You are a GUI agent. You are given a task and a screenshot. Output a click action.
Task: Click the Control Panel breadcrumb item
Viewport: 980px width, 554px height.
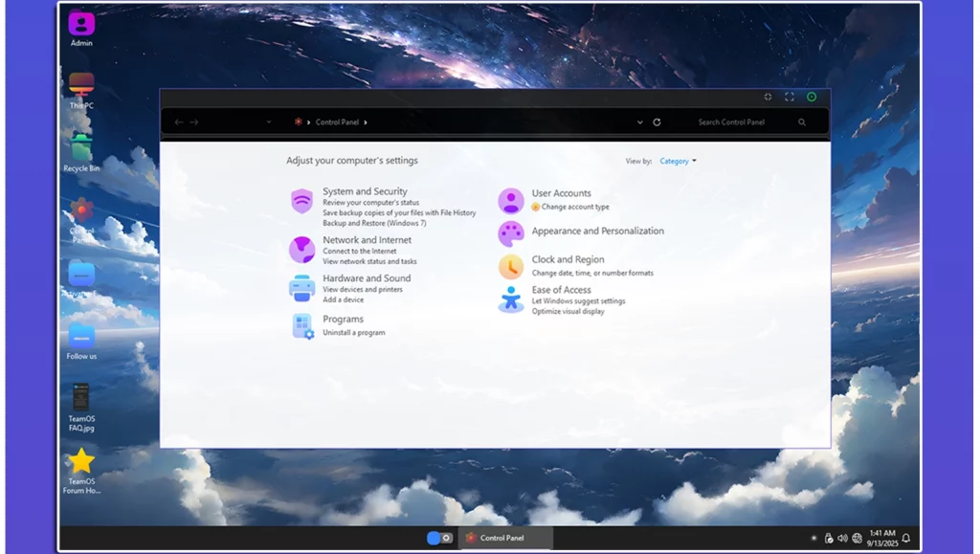337,122
